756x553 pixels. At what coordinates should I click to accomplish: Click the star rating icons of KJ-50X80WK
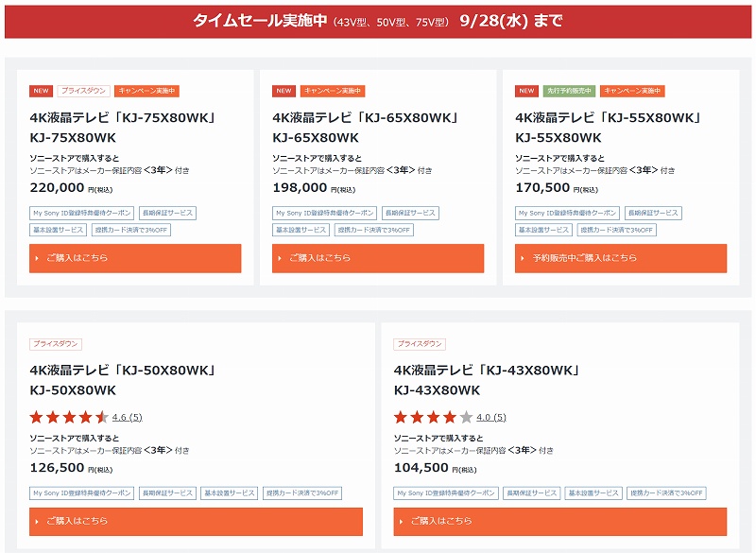tap(69, 417)
